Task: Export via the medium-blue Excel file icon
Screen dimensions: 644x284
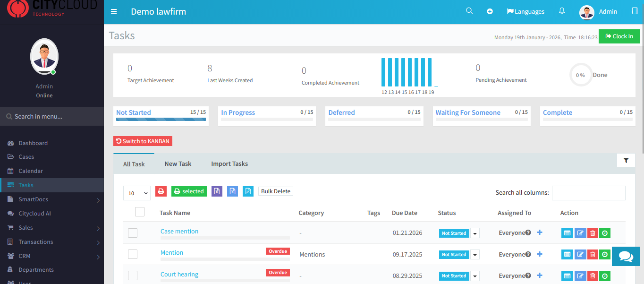Action: click(x=232, y=191)
